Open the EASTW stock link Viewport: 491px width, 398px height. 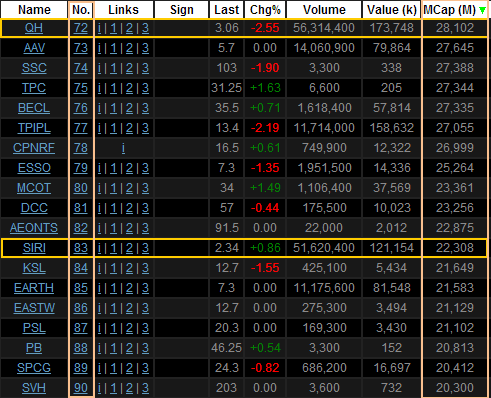point(34,308)
